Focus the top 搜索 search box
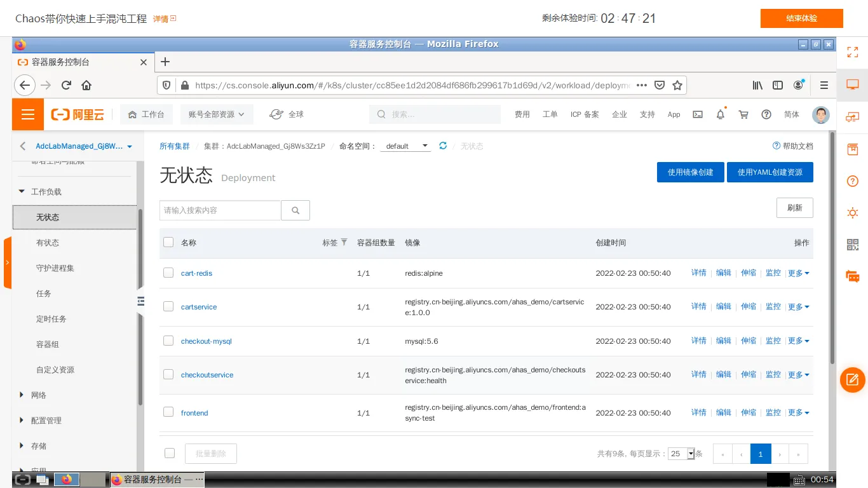This screenshot has height=488, width=868. click(435, 114)
